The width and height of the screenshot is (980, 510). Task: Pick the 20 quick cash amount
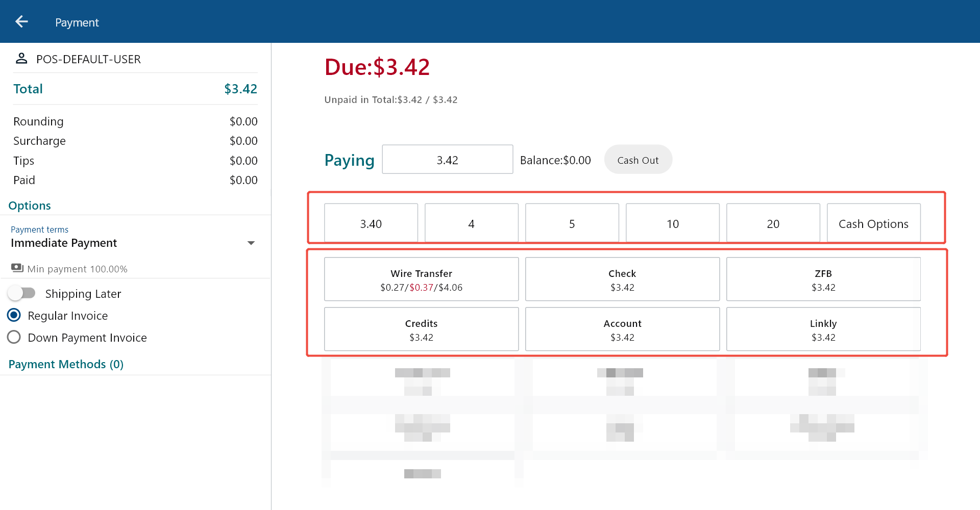773,223
